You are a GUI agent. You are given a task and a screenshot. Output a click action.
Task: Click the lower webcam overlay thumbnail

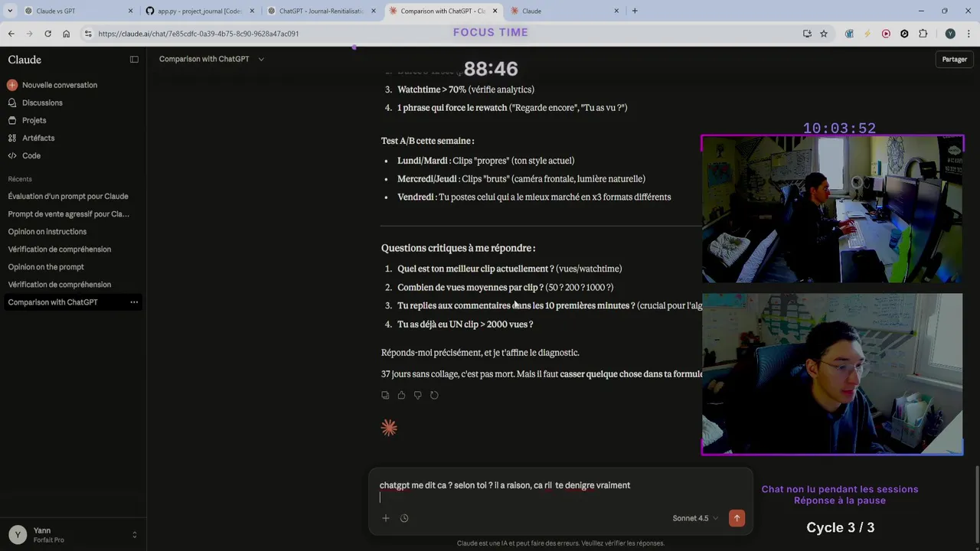click(x=832, y=374)
